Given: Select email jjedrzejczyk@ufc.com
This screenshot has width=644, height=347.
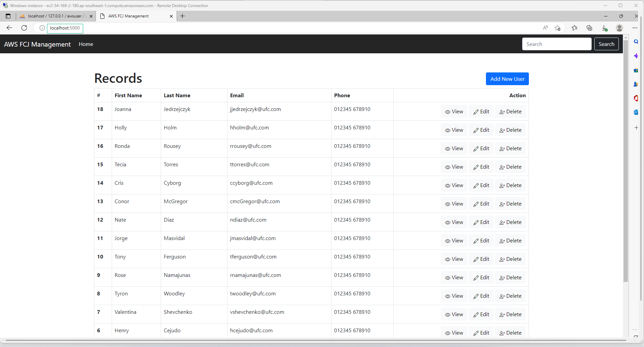Looking at the screenshot, I should [x=255, y=109].
